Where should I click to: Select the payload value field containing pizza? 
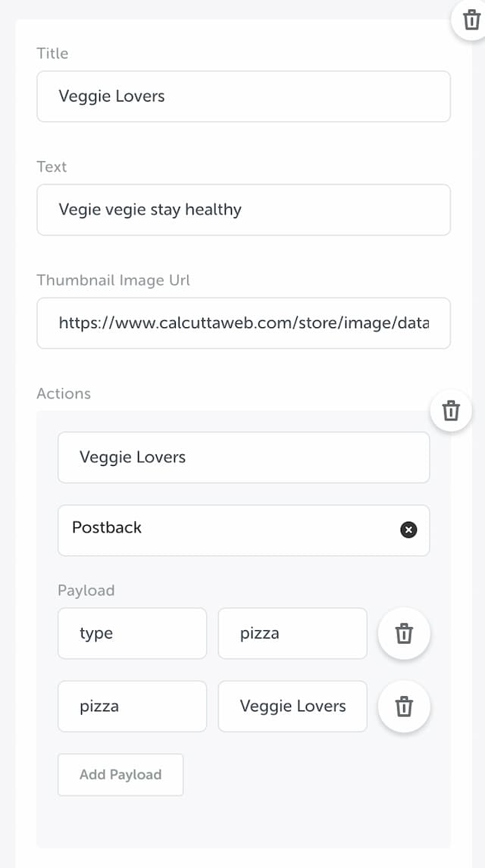[293, 633]
